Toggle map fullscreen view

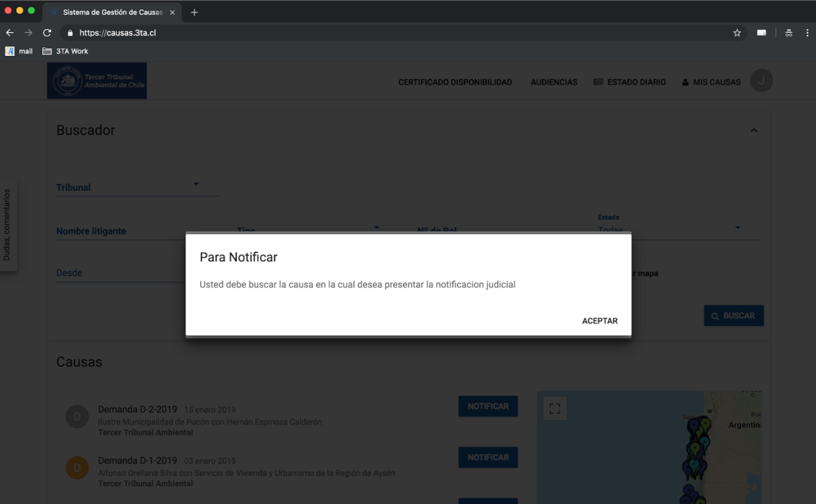[555, 408]
